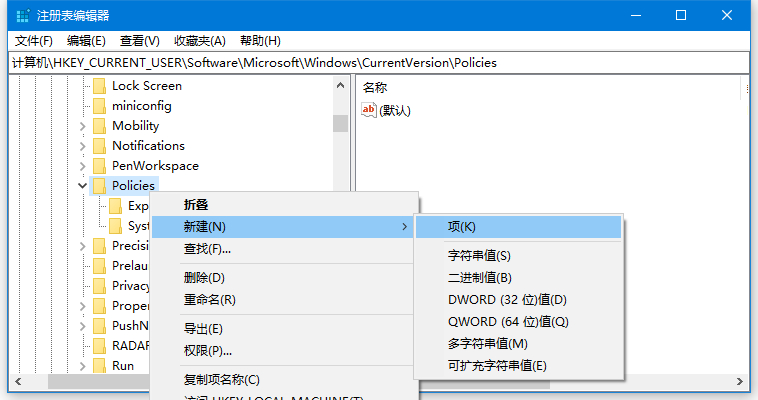758x400 pixels.
Task: Click the PenWorkspace folder icon
Action: 100,166
